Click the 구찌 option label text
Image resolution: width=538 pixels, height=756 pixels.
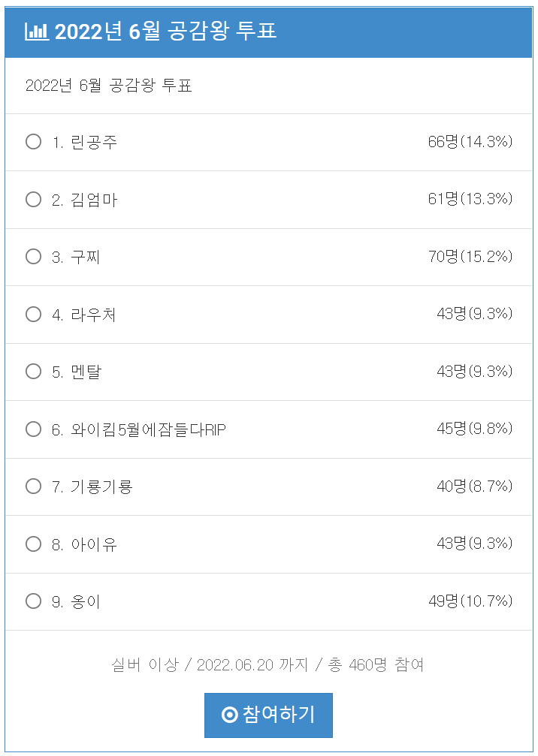86,257
